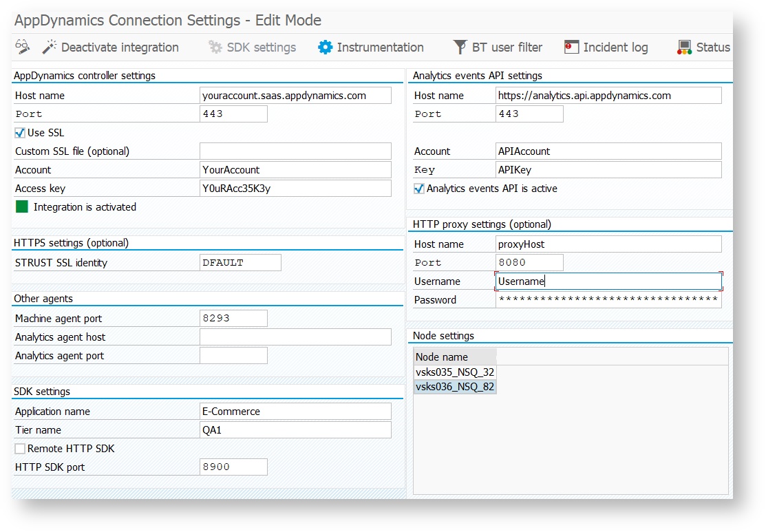
Task: Select node vsks036_NSQ_82
Action: pos(455,387)
